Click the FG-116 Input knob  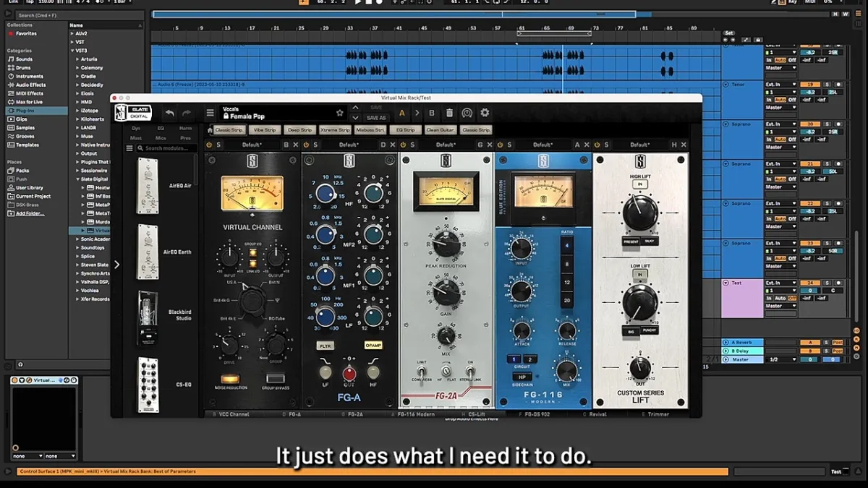[521, 249]
